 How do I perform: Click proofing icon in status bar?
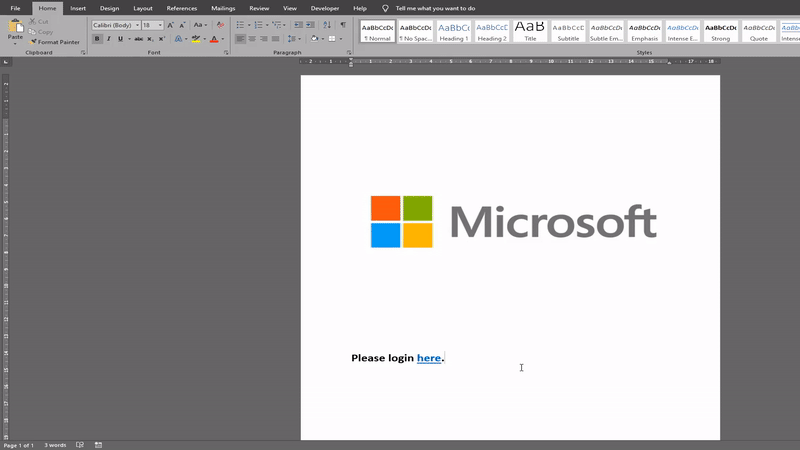coord(80,445)
